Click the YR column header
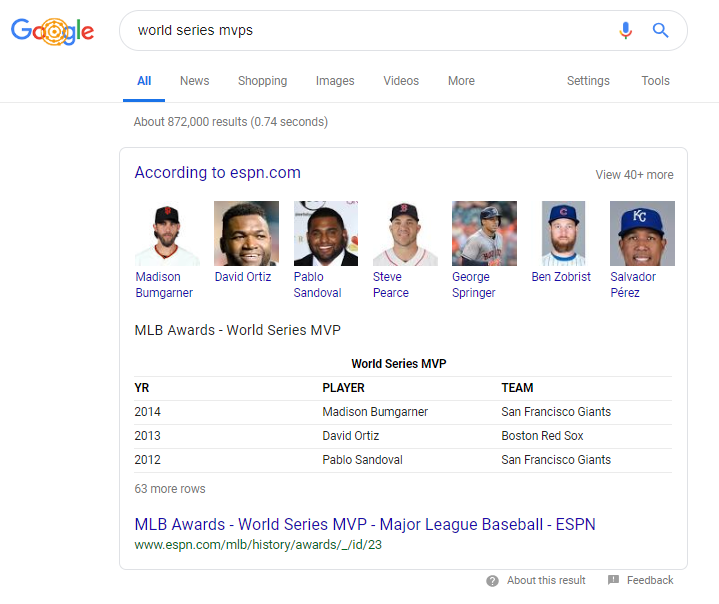 (x=142, y=388)
